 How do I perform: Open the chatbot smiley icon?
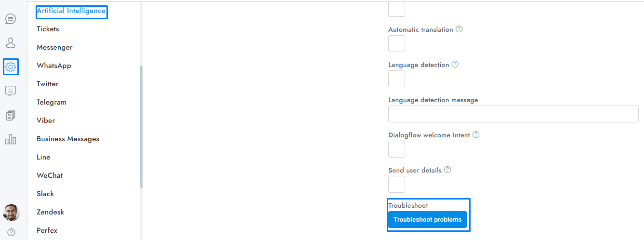11,91
